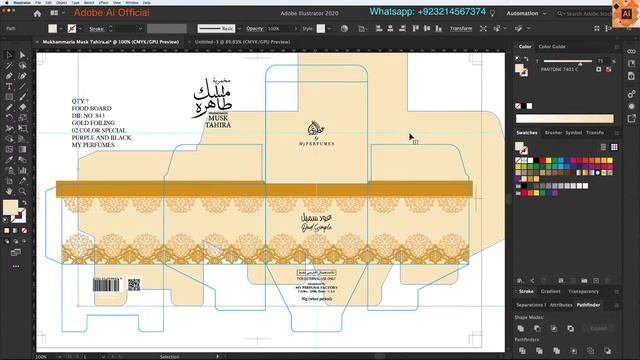Click the Exclude shape mode icon
This screenshot has width=640, height=360.
click(571, 329)
